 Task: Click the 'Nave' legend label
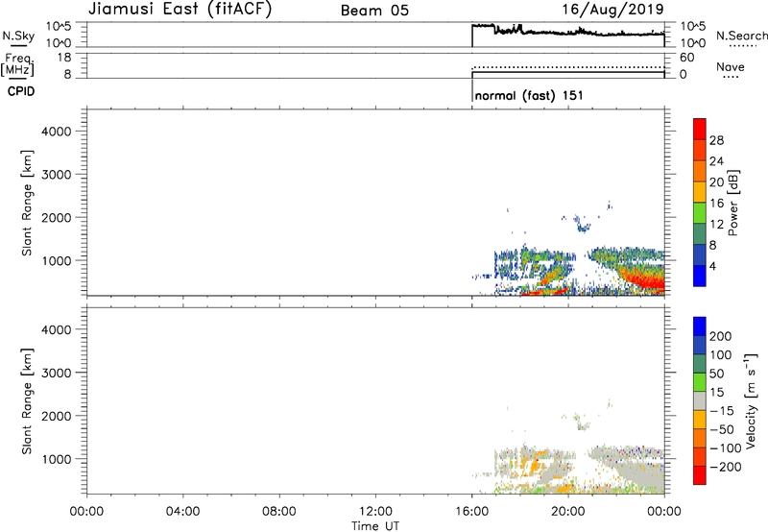[x=731, y=67]
